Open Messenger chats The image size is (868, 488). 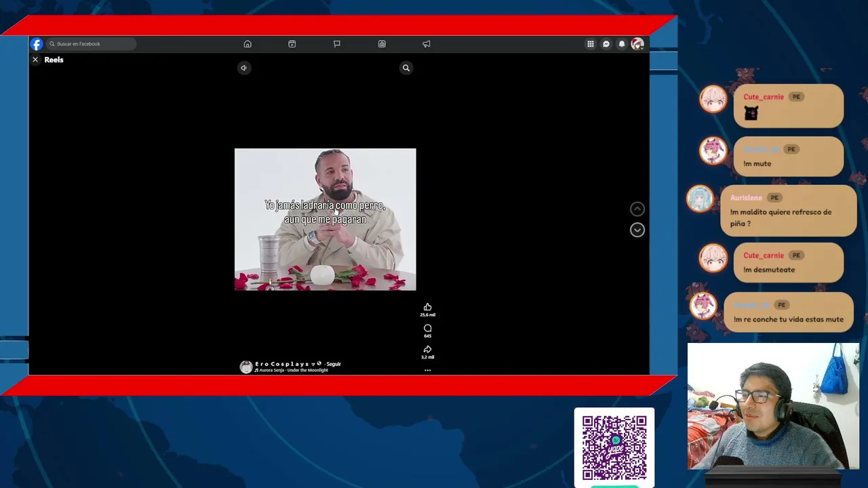(x=606, y=44)
